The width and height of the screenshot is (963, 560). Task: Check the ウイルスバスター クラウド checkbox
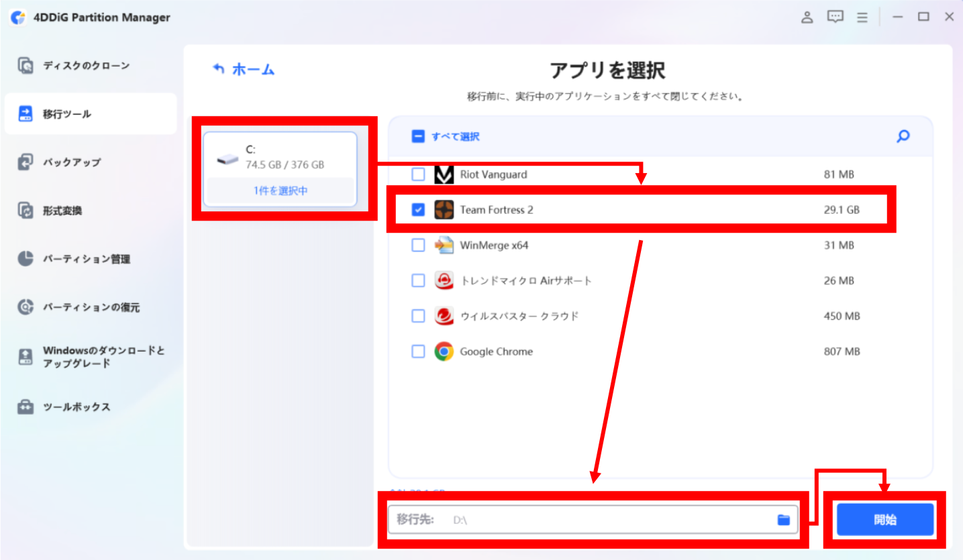(x=418, y=316)
